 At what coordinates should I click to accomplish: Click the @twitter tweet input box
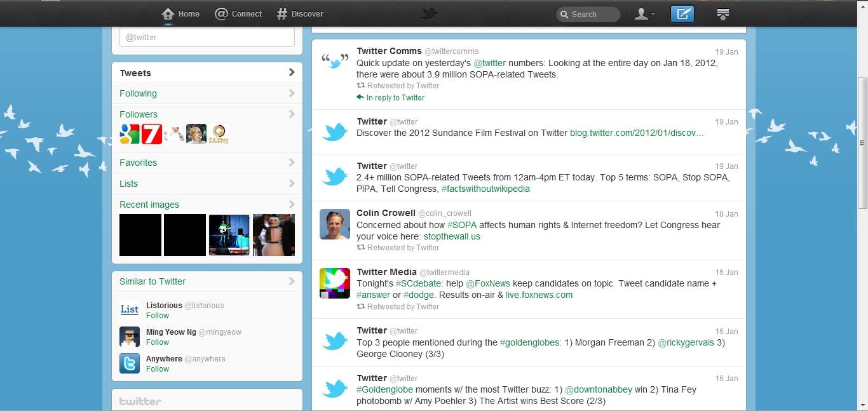[x=207, y=37]
